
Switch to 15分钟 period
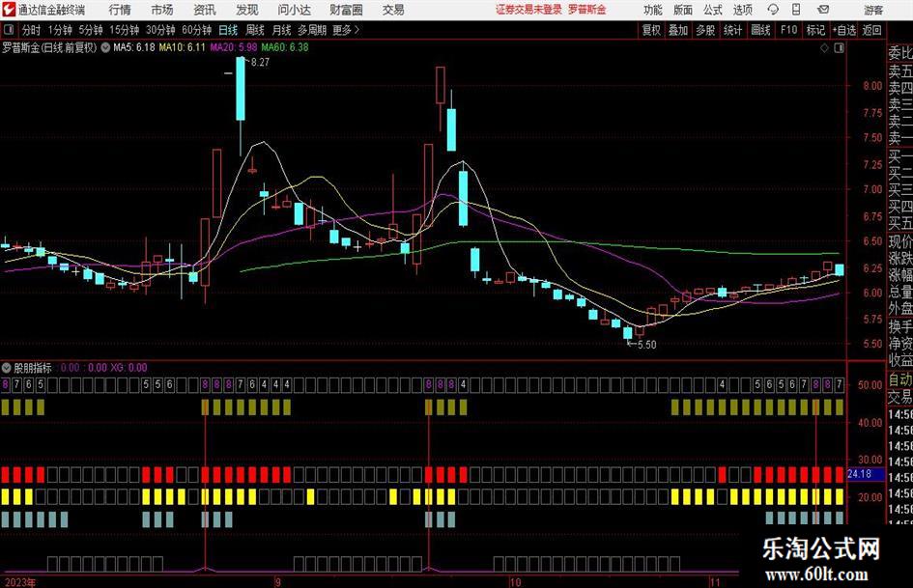124,30
